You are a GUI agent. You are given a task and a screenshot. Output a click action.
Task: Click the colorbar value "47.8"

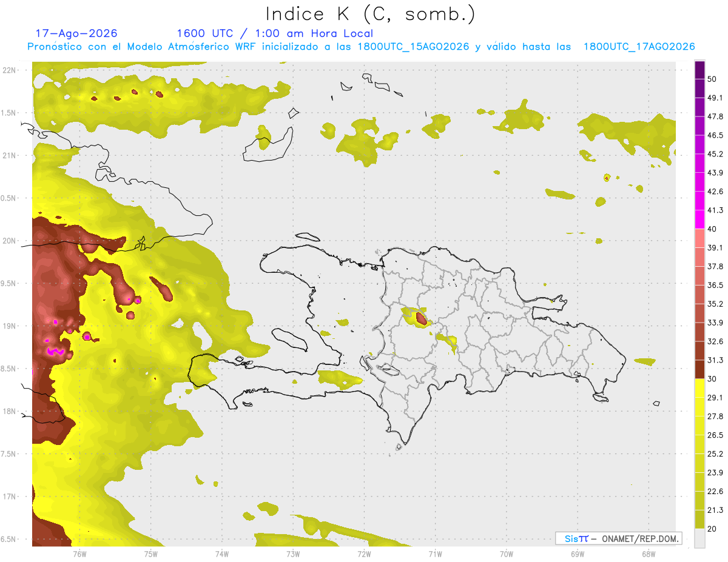[x=715, y=116]
